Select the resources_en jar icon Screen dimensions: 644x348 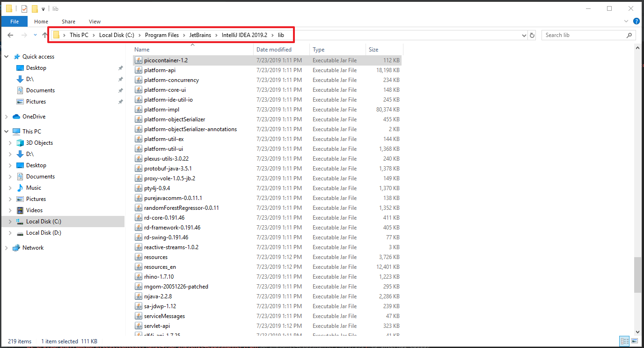tap(139, 267)
